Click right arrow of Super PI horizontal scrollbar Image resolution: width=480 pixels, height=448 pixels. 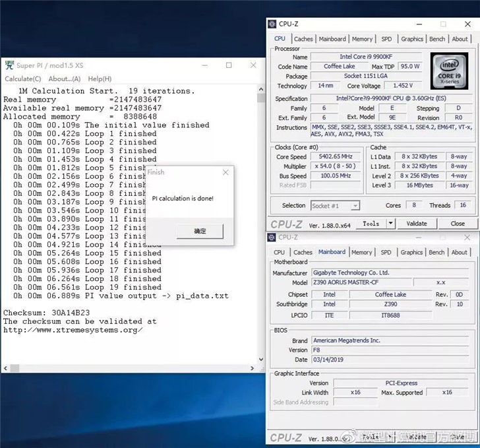(x=253, y=368)
